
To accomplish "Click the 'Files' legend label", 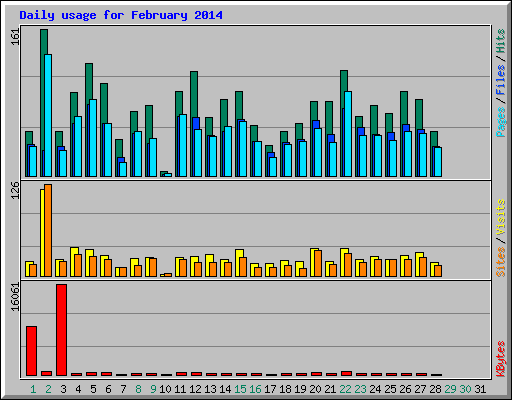I will [x=500, y=80].
